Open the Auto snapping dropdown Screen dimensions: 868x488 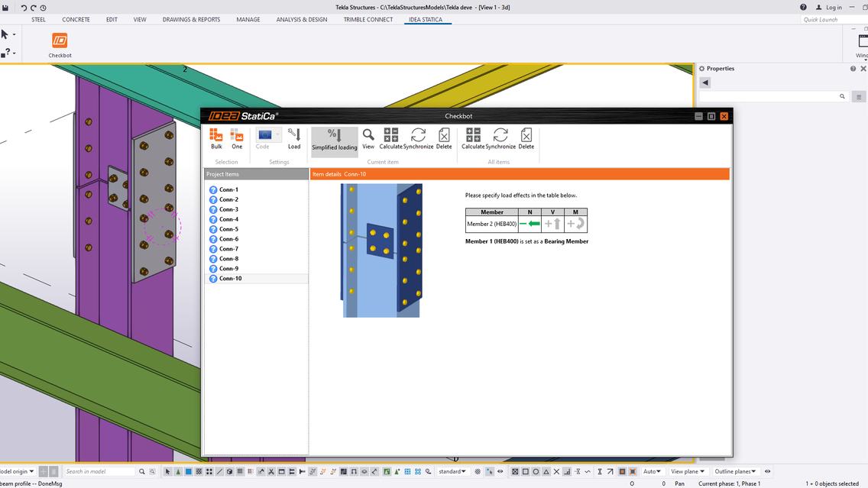coord(652,471)
